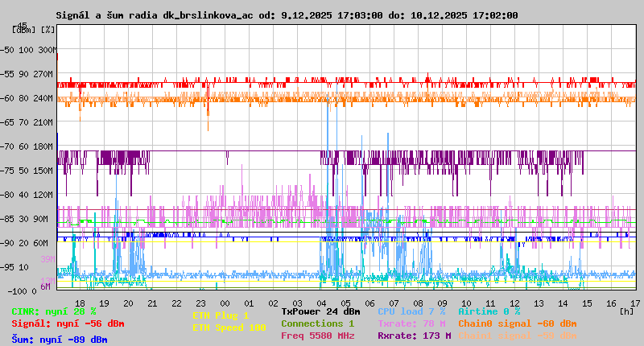Click the '180M' y-axis label
Screen dimensions: 644x346
(x=44, y=147)
